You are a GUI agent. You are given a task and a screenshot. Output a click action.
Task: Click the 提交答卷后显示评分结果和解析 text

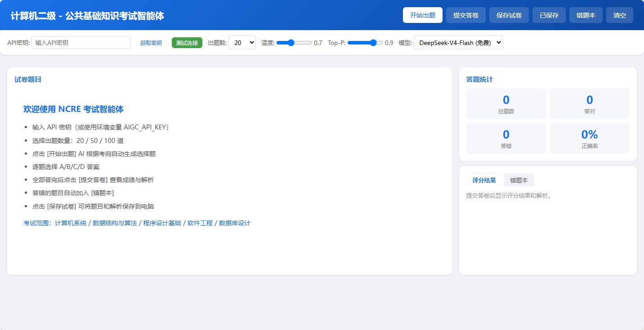[x=509, y=196]
